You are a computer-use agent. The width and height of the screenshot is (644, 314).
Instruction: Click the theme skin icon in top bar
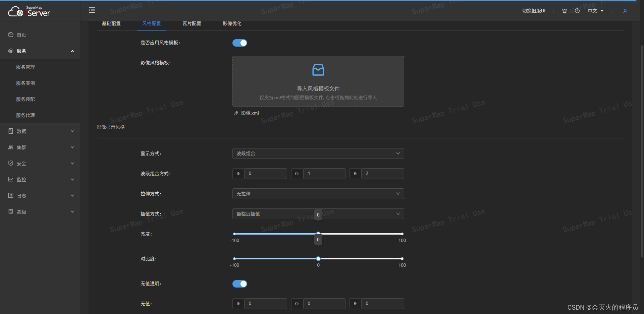coord(564,10)
